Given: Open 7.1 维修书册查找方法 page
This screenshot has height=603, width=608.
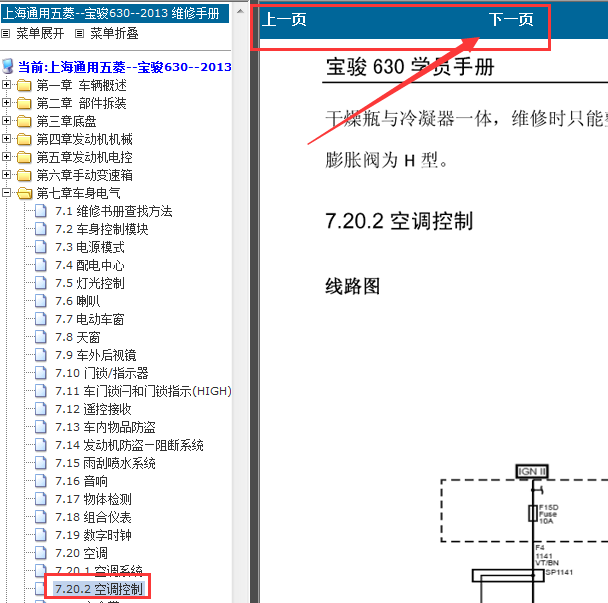Looking at the screenshot, I should click(x=114, y=211).
